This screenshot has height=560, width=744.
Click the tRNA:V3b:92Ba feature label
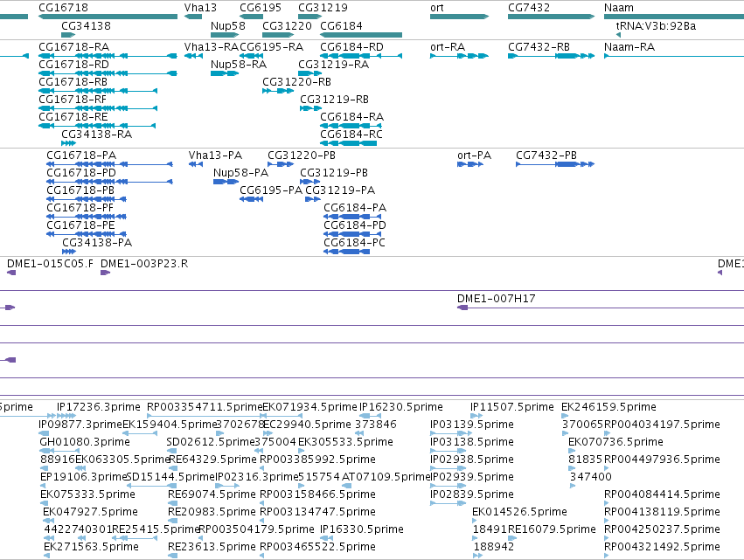coord(656,25)
